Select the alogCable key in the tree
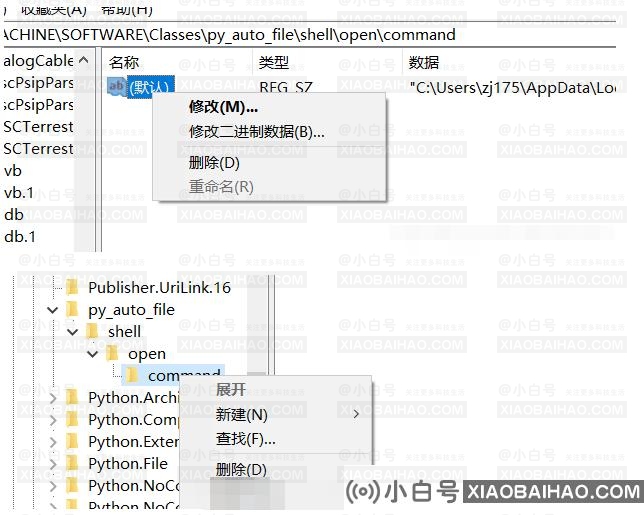This screenshot has height=515, width=644. pos(39,61)
